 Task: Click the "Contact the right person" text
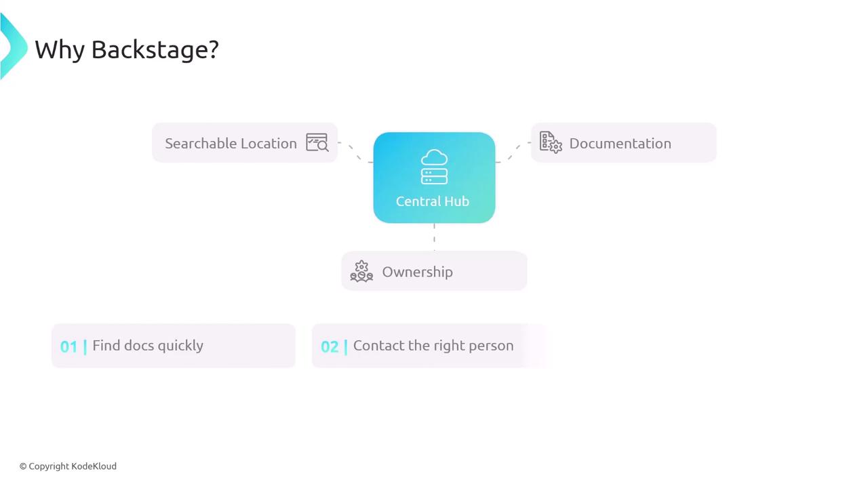[433, 346]
